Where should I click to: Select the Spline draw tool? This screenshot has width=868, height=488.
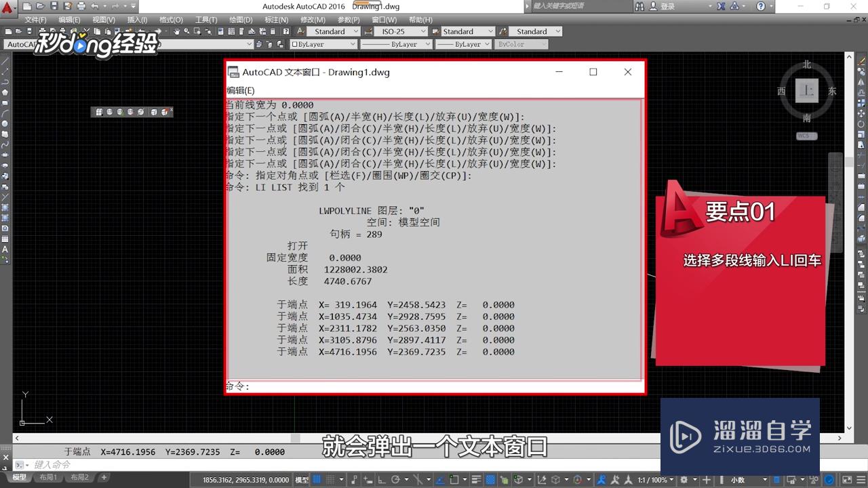[6, 144]
